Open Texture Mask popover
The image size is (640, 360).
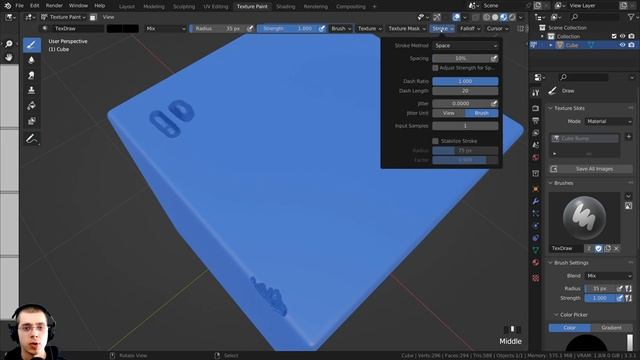407,29
